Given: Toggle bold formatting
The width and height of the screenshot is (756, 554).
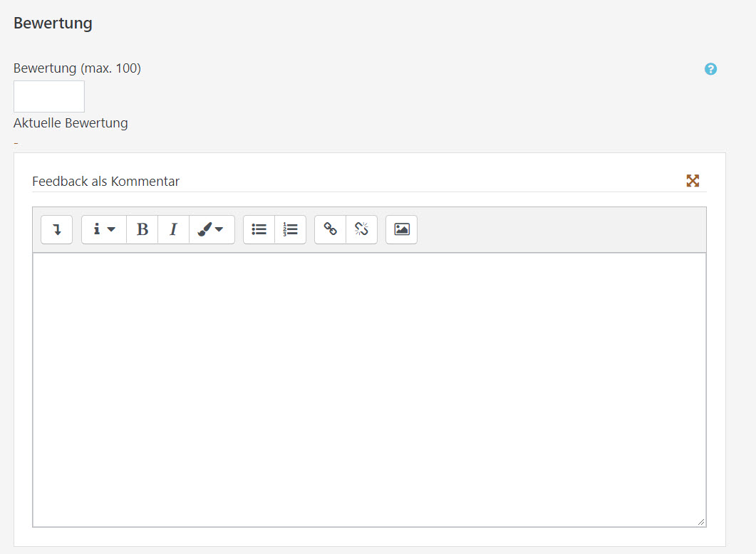Looking at the screenshot, I should click(x=143, y=229).
